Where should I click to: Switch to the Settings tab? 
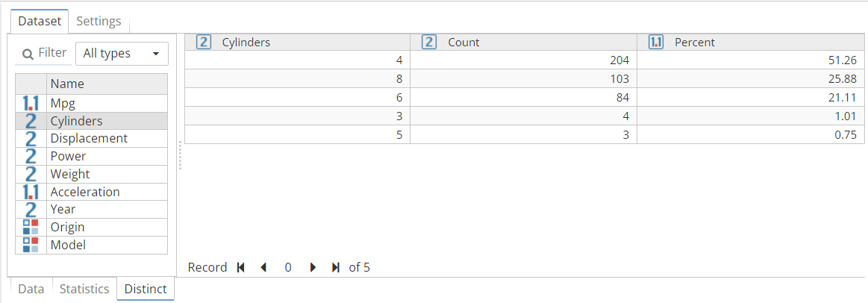coord(99,21)
